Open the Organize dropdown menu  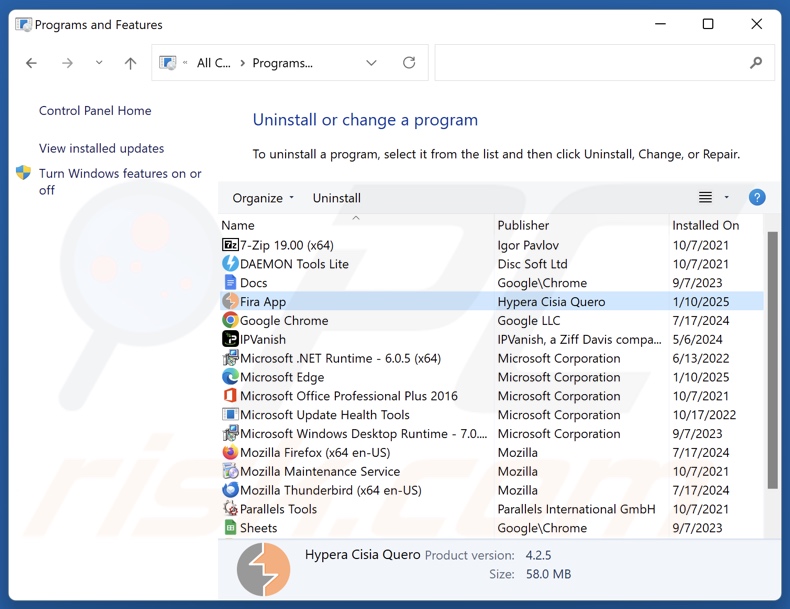click(263, 198)
